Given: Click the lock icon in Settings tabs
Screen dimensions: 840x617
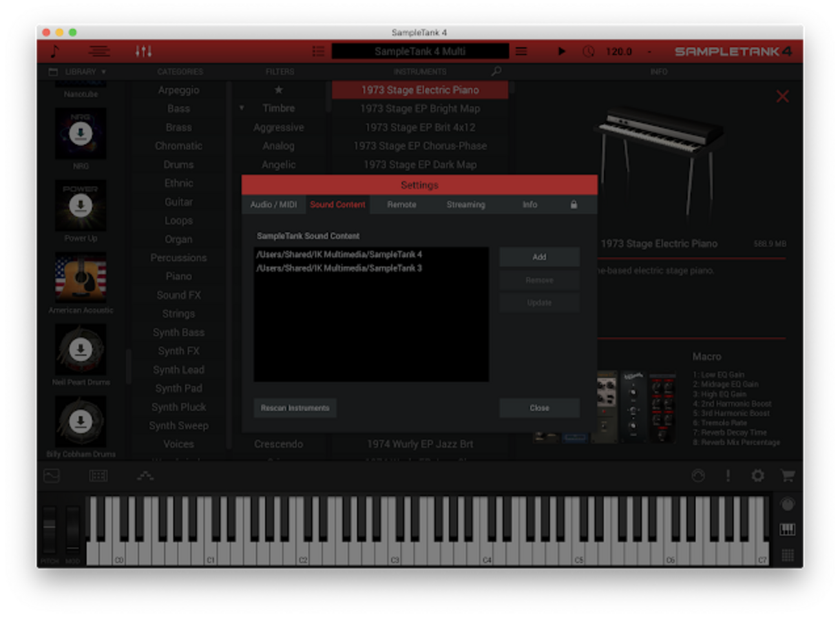Looking at the screenshot, I should click(x=573, y=204).
